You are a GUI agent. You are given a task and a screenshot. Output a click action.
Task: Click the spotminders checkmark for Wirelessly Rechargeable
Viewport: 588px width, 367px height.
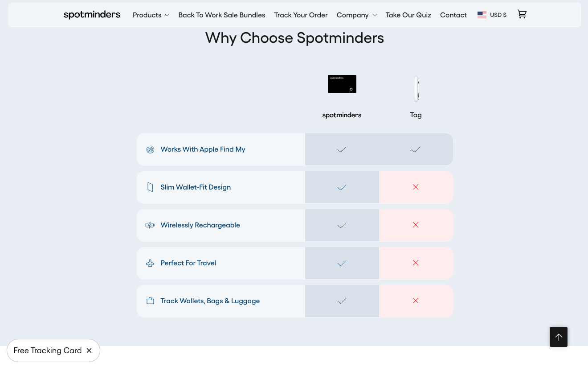click(x=342, y=225)
